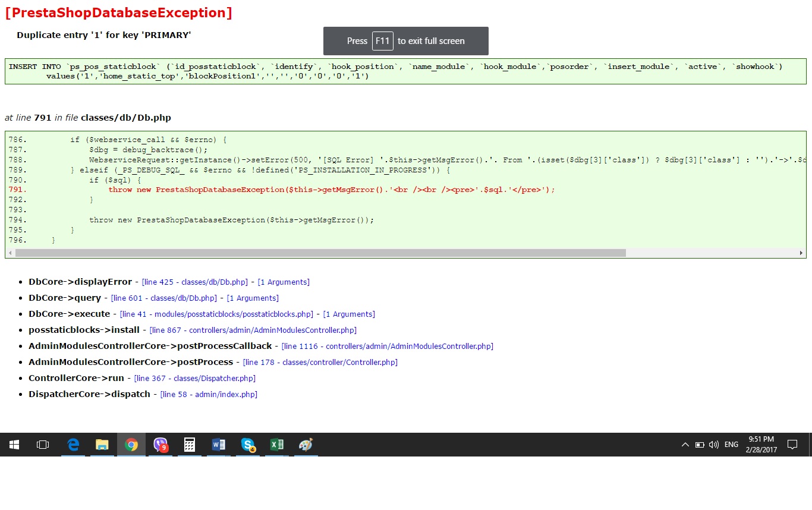Open the line 41 posstaticblocks.php link

pyautogui.click(x=216, y=314)
